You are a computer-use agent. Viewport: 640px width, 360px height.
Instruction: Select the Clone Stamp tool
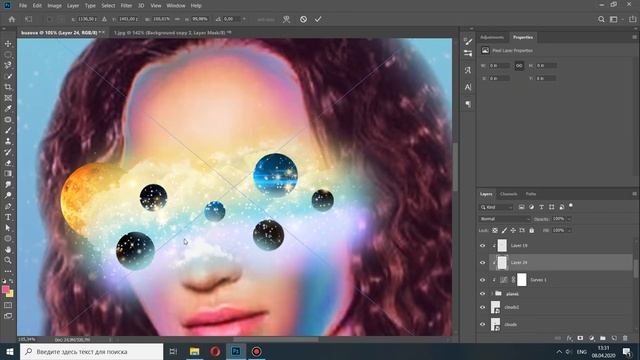point(8,141)
